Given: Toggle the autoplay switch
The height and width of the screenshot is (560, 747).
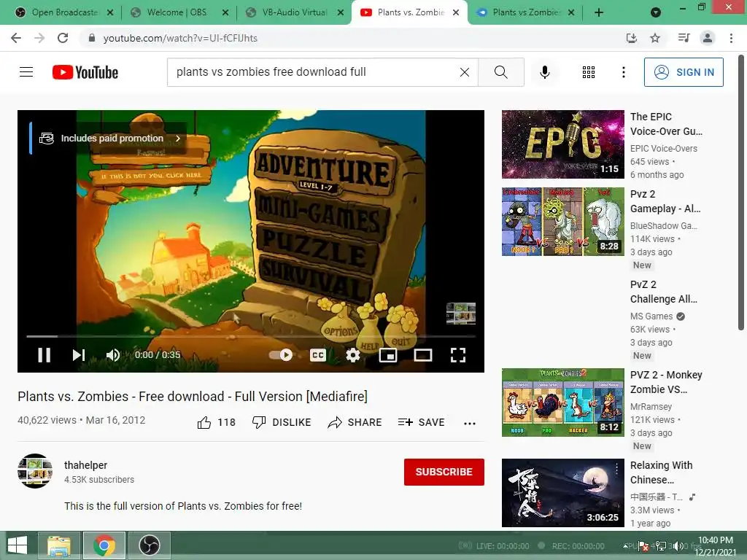Looking at the screenshot, I should click(281, 355).
